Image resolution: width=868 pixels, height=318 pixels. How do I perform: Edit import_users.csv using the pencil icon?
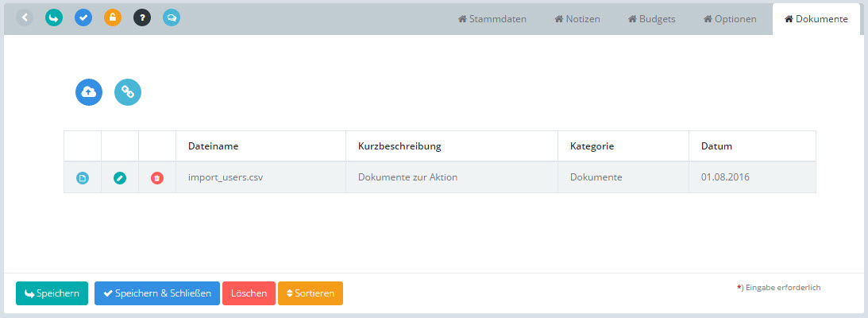(x=120, y=178)
